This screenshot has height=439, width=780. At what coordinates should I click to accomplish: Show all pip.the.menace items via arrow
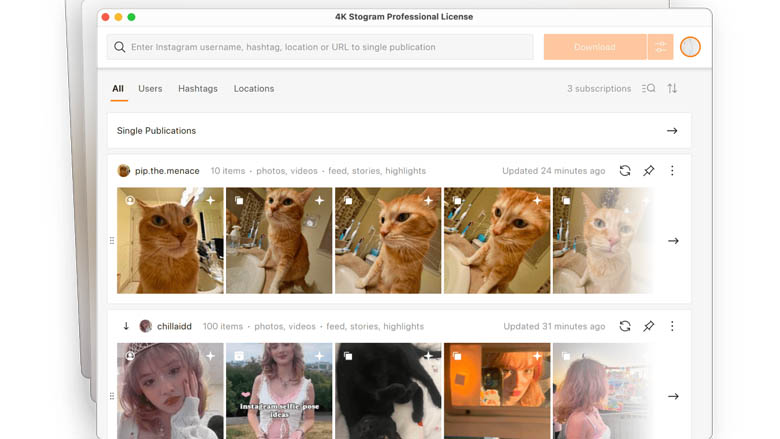673,241
